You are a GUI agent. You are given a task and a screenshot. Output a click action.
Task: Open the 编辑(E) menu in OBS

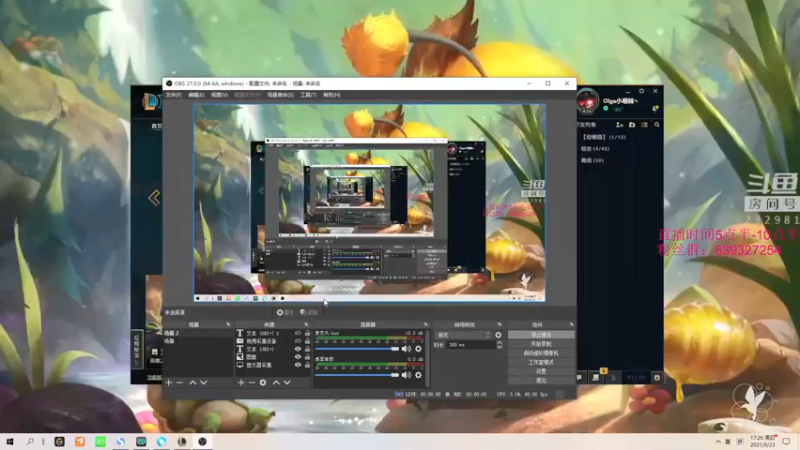[196, 95]
